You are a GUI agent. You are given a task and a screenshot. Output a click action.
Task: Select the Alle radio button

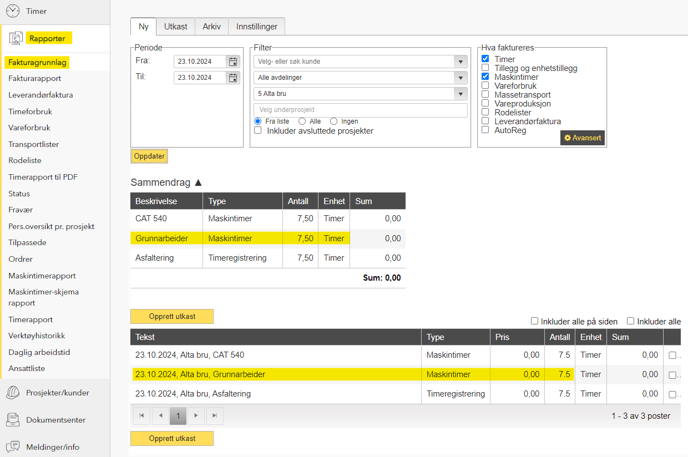302,121
